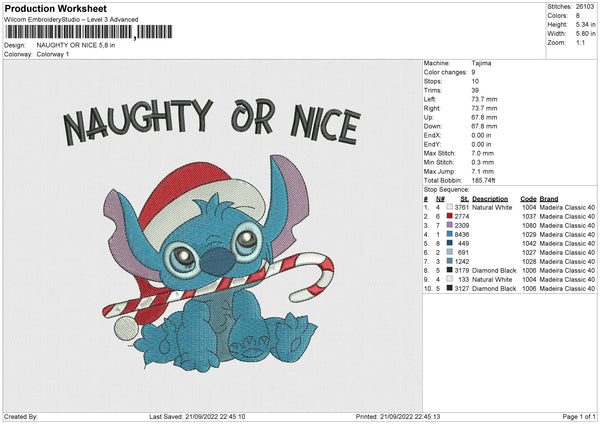The image size is (600, 424).
Task: Click the Production Worksheet title
Action: (x=55, y=8)
